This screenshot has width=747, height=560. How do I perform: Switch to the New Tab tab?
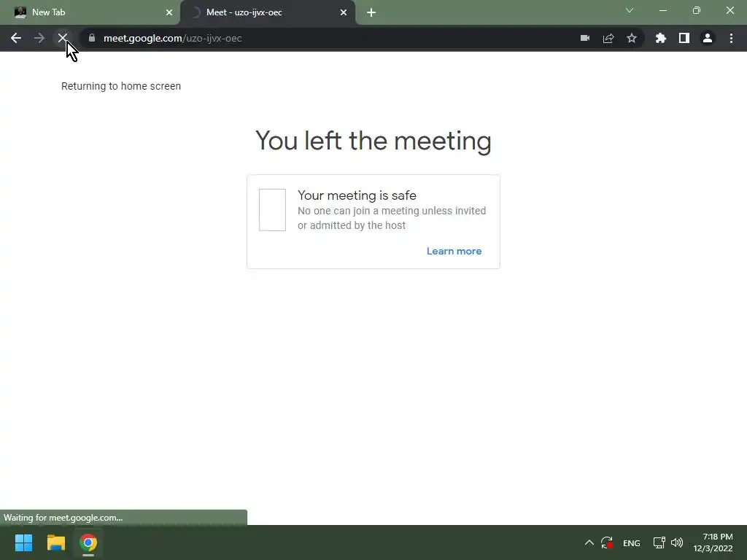pyautogui.click(x=90, y=13)
